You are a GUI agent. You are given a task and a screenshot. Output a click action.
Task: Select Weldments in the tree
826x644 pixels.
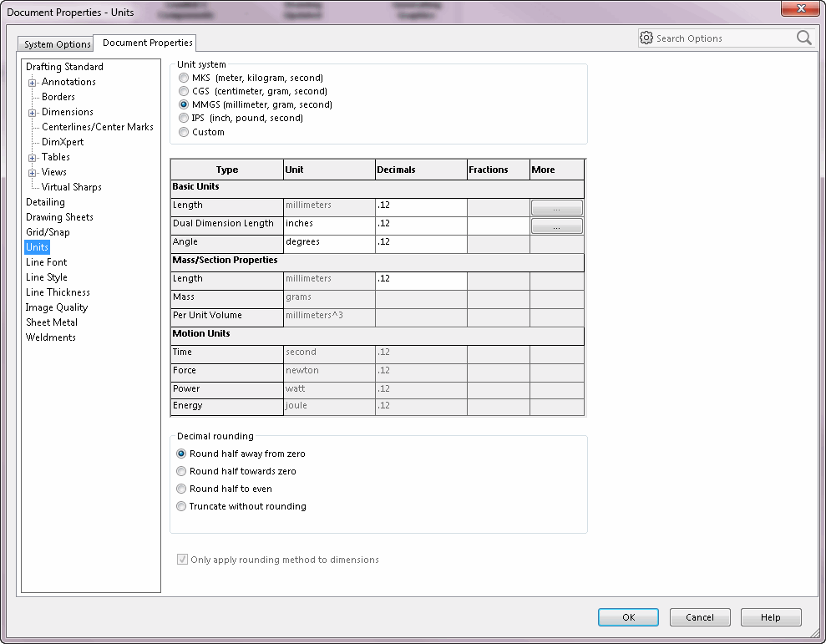51,337
